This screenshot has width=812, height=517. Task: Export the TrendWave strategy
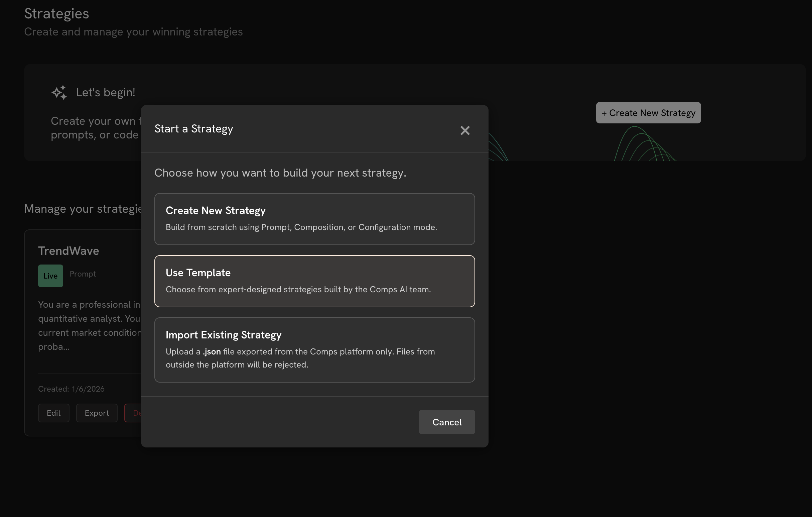97,413
